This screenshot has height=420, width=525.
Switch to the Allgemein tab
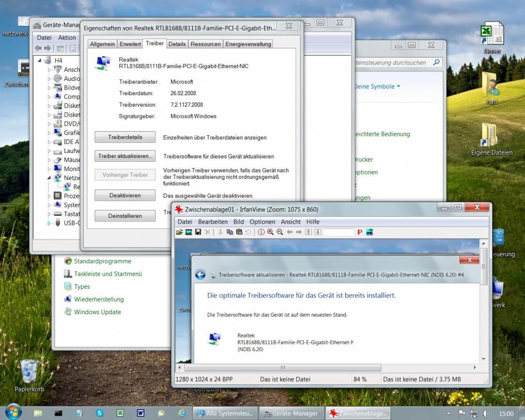(102, 44)
